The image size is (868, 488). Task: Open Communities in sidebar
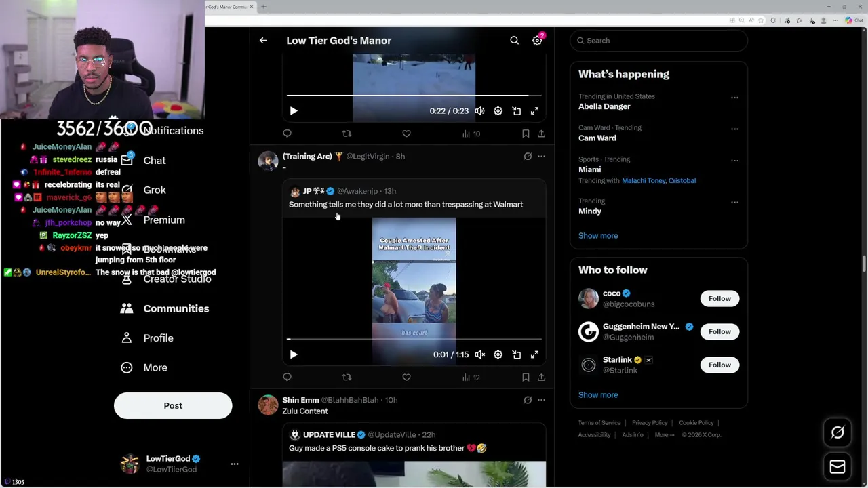click(165, 309)
